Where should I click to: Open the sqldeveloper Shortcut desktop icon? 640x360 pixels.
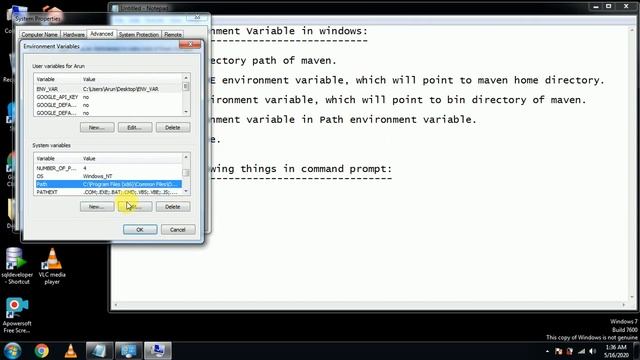pyautogui.click(x=17, y=266)
